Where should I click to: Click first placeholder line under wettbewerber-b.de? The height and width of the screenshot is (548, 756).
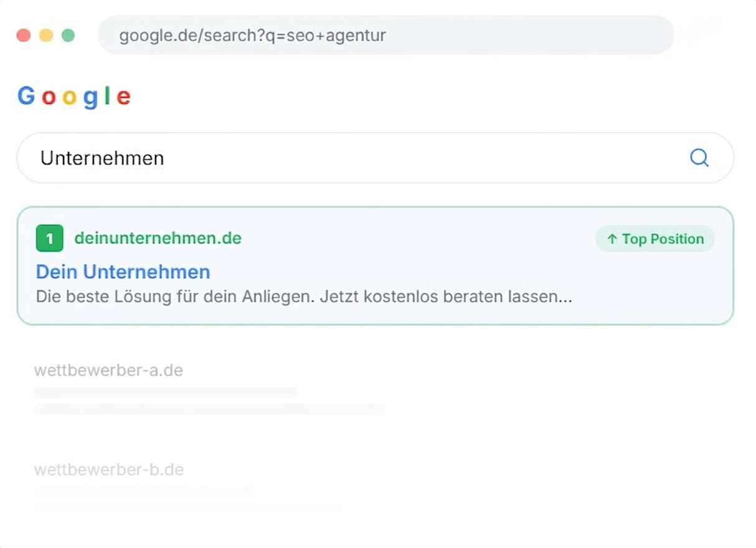tap(144, 492)
